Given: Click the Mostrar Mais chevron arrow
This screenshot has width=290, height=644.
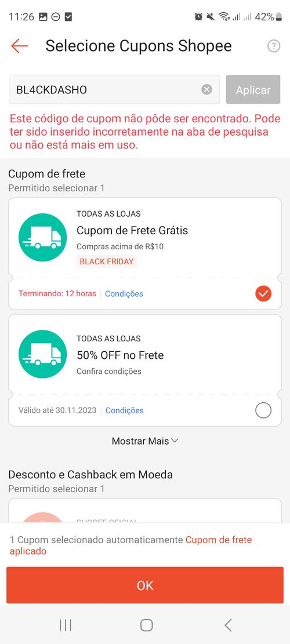Looking at the screenshot, I should pos(175,441).
